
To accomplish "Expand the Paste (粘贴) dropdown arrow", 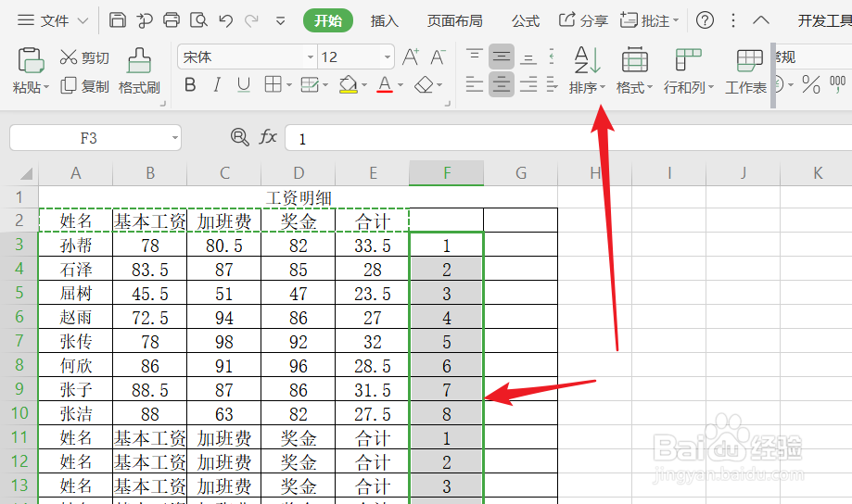I will pyautogui.click(x=46, y=87).
